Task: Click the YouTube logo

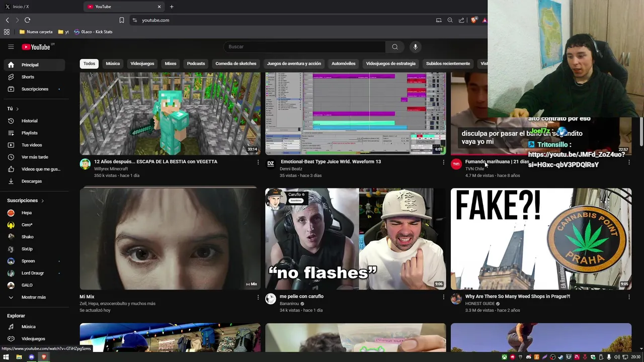Action: tap(36, 47)
